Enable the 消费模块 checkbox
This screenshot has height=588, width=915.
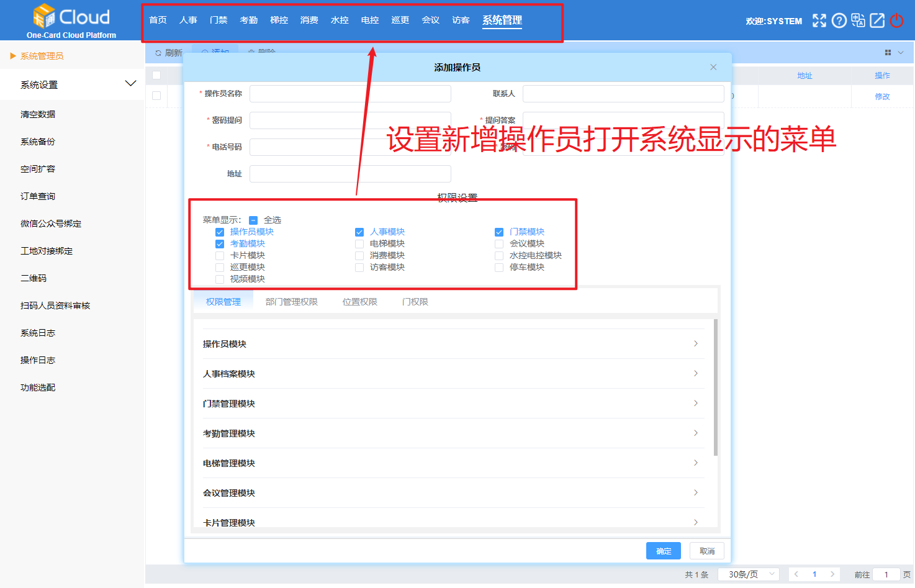pos(359,256)
